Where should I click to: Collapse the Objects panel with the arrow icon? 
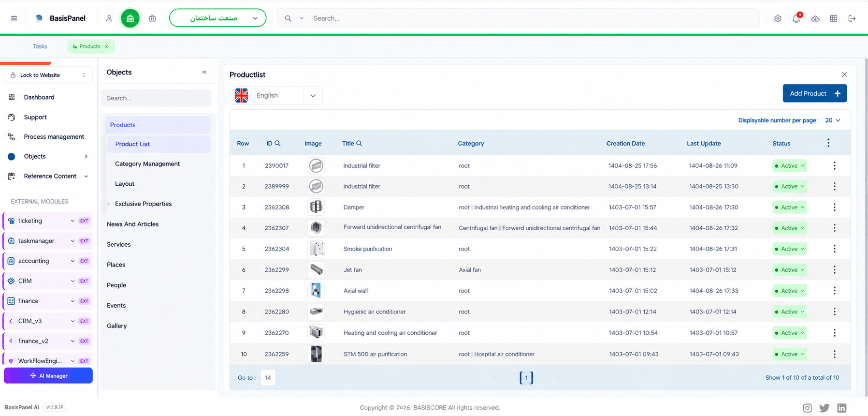204,73
